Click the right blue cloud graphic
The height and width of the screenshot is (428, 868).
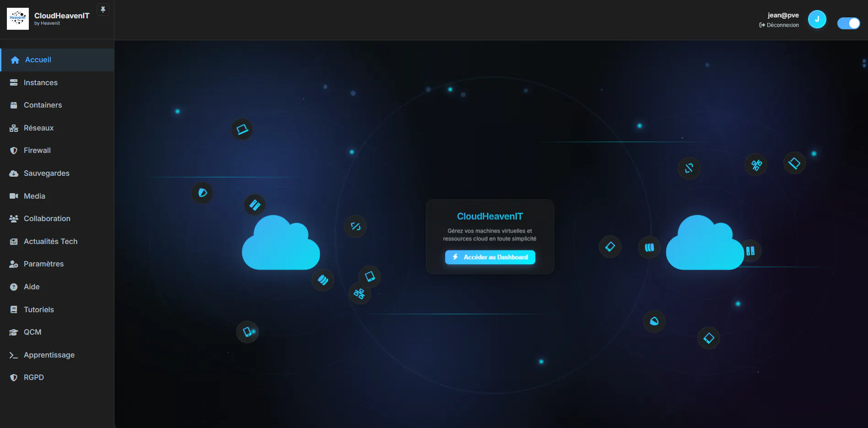coord(705,243)
